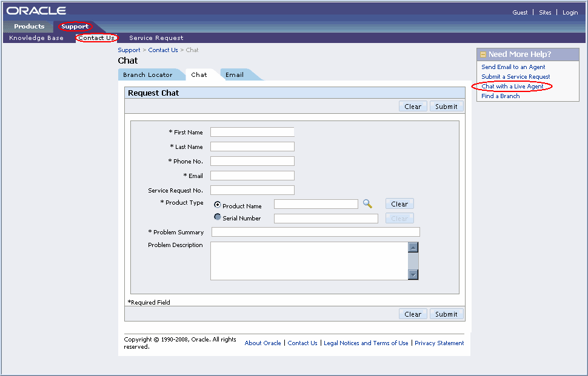The height and width of the screenshot is (376, 588).
Task: Open the Service Request menu item
Action: 156,38
